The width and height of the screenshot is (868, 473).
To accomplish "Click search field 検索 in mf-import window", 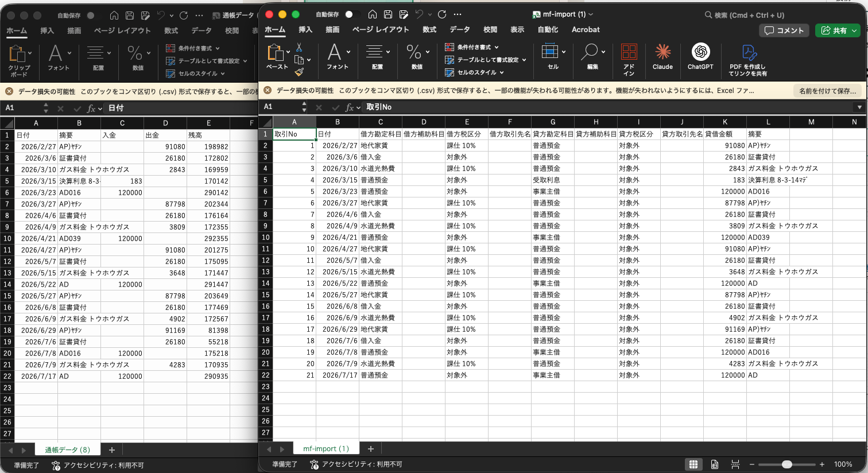I will (x=745, y=15).
